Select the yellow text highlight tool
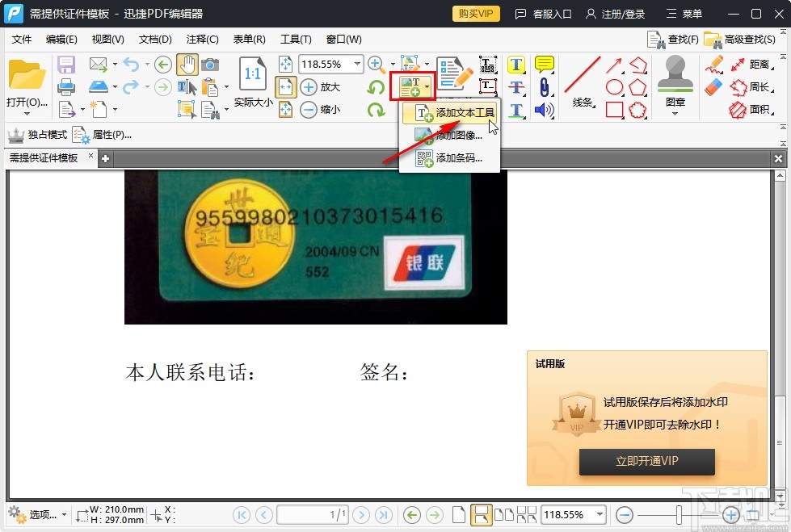 click(515, 65)
